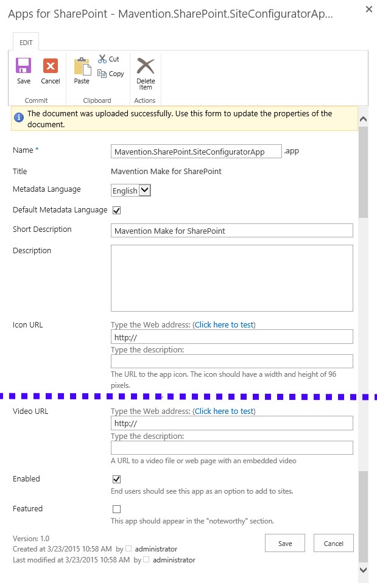Cut the selection using the scissors icon

(x=102, y=59)
